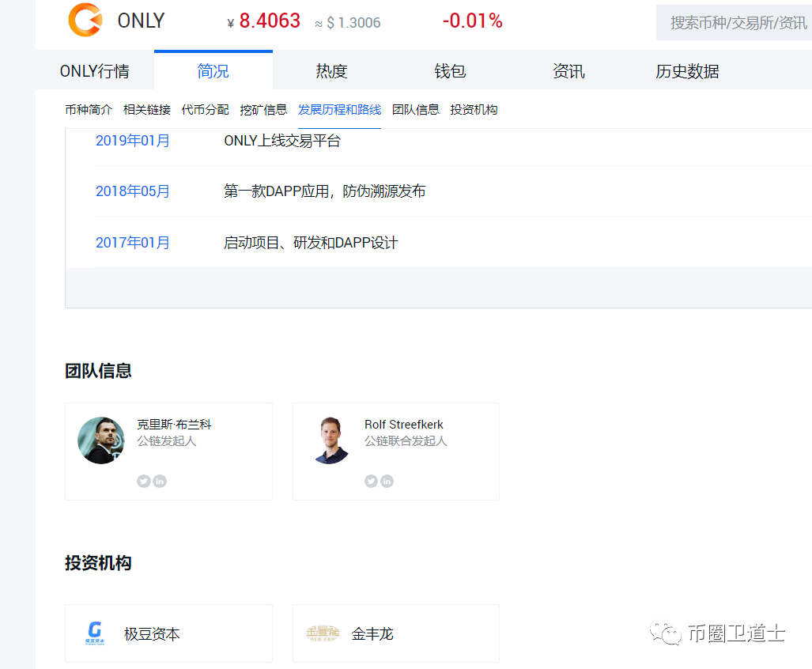Go to the 资讯 tab

[568, 71]
